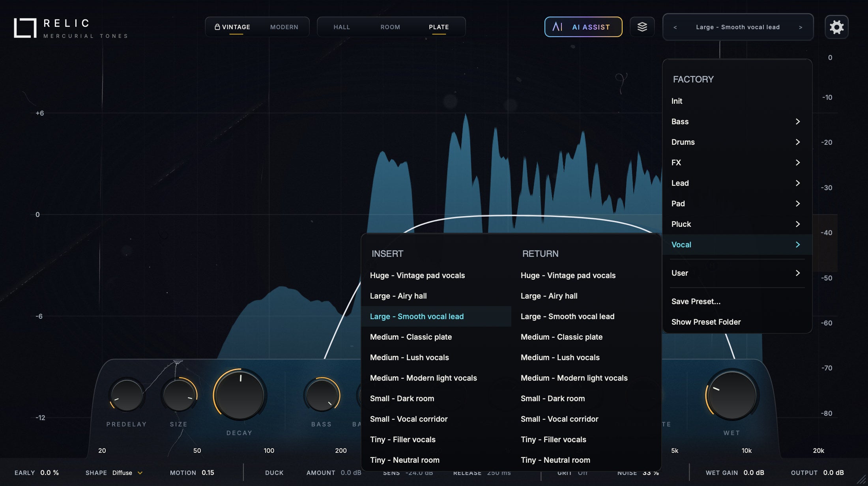
Task: Load Return Small - Dark room
Action: coord(587,398)
